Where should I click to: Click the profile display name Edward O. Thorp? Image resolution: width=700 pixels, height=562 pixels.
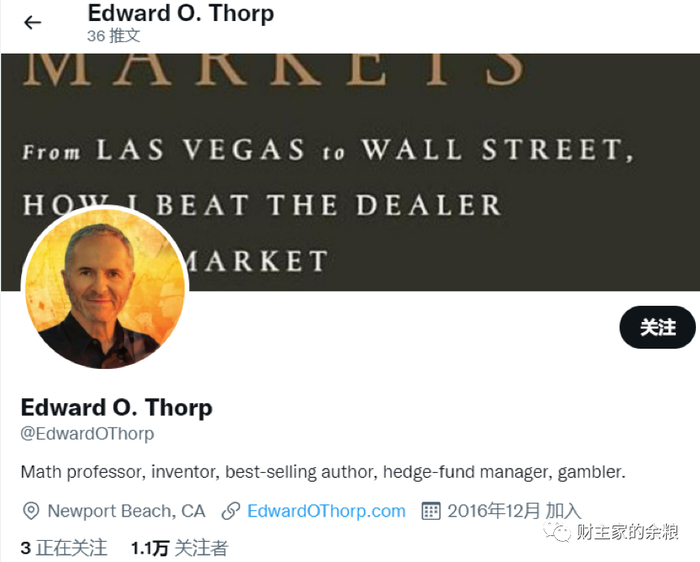(117, 408)
